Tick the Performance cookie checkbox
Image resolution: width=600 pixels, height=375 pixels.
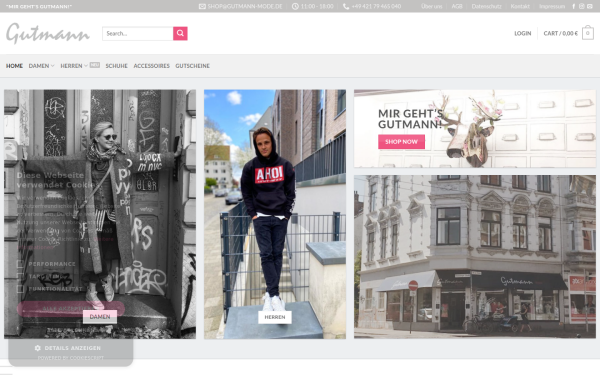pyautogui.click(x=20, y=264)
